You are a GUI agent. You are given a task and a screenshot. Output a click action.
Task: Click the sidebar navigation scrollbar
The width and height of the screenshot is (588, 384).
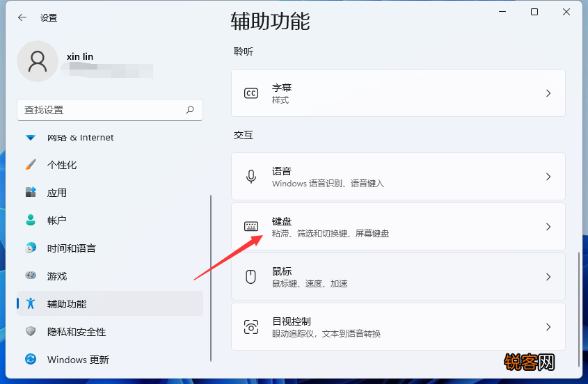[x=211, y=278]
